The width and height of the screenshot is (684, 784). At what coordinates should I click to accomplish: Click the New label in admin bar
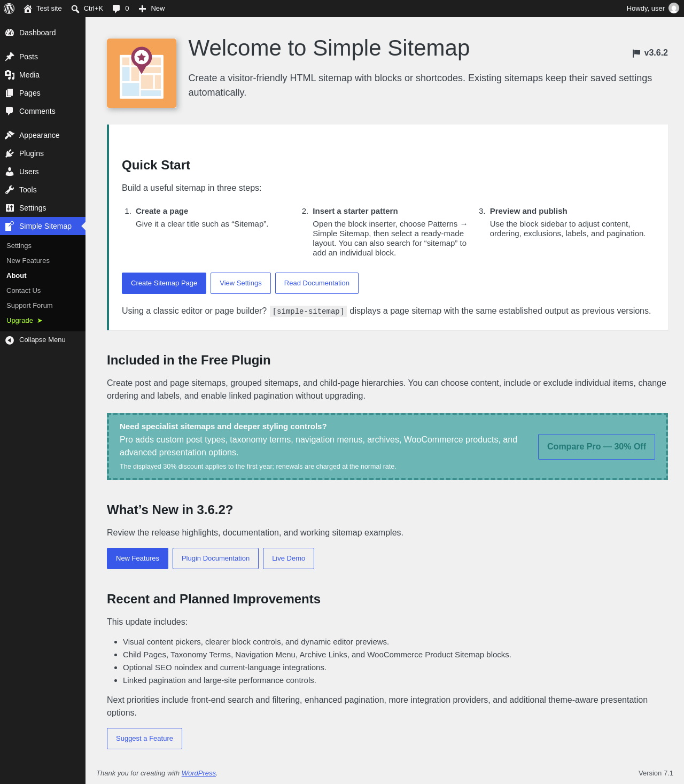coord(158,9)
